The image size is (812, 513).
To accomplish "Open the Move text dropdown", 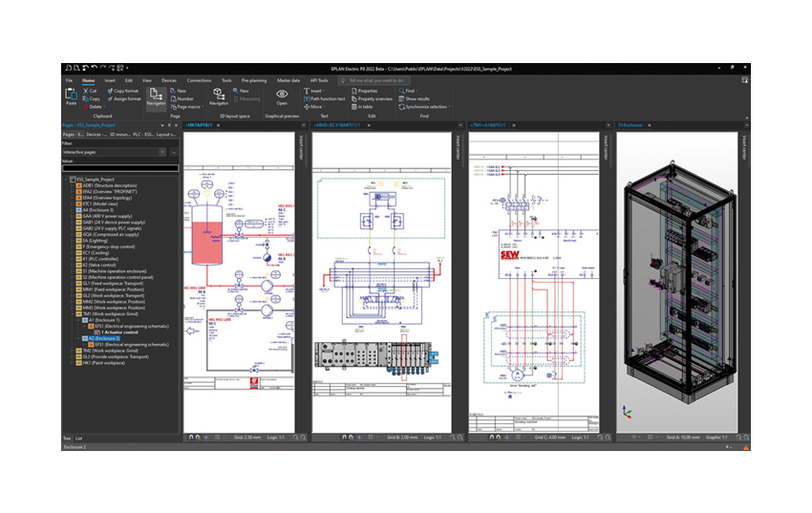I will point(324,107).
